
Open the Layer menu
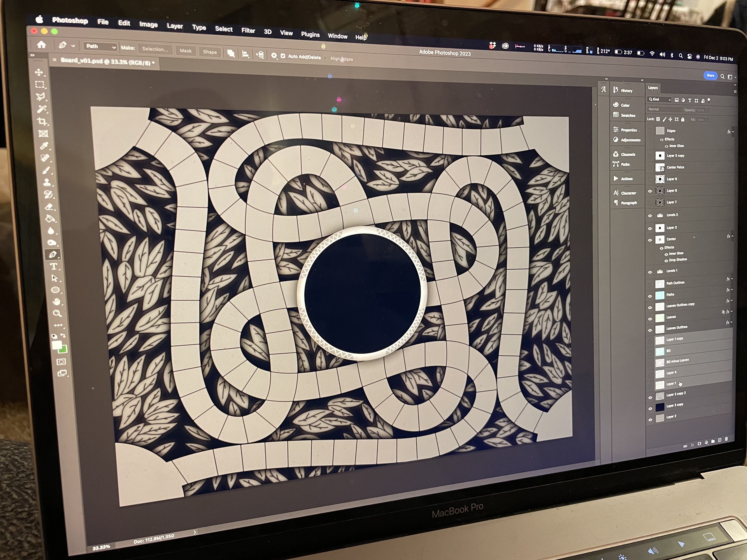pyautogui.click(x=175, y=26)
